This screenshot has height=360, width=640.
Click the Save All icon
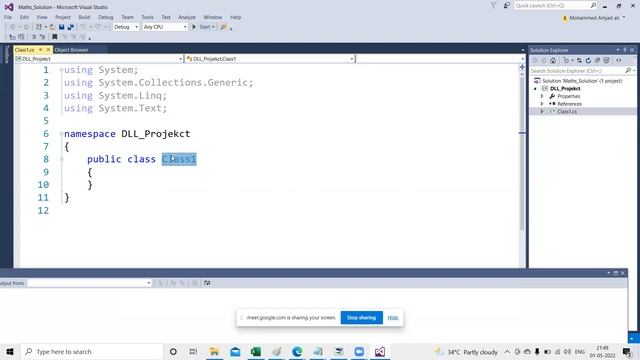[71, 27]
